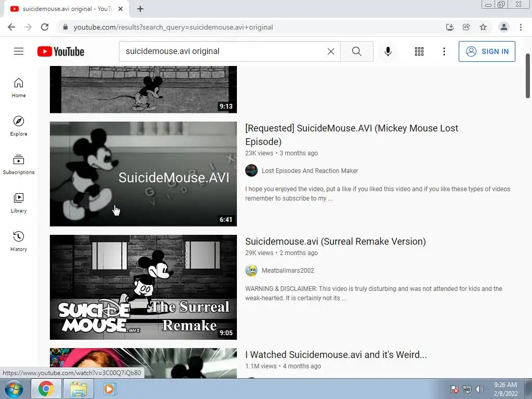Open Subscriptions in the sidebar

pos(19,165)
